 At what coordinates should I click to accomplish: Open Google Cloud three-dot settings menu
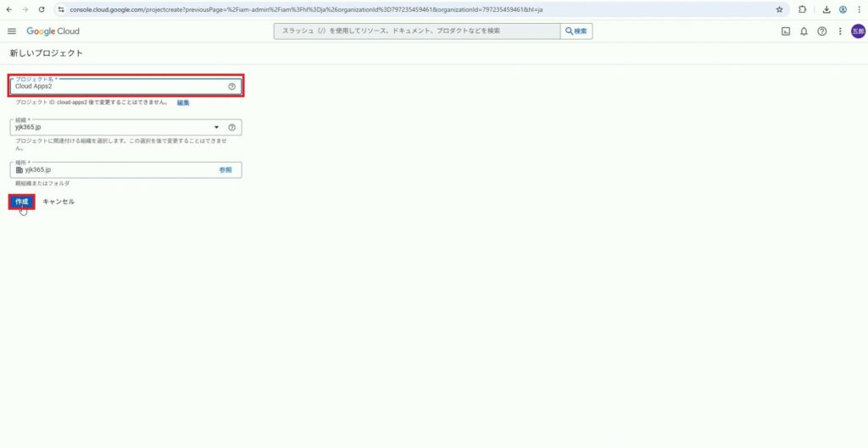[x=840, y=31]
